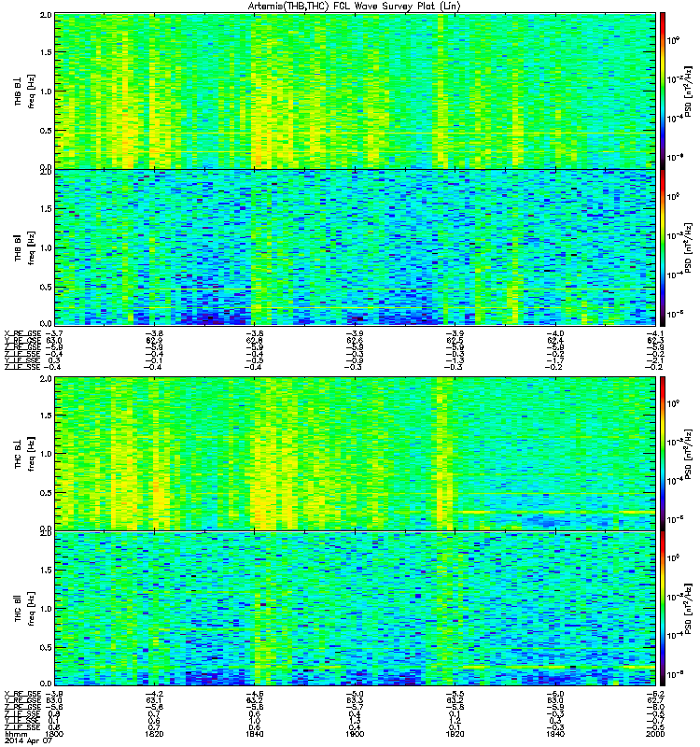
Task: Select the THC B-parallel spectrogram panel
Action: pyautogui.click(x=356, y=609)
